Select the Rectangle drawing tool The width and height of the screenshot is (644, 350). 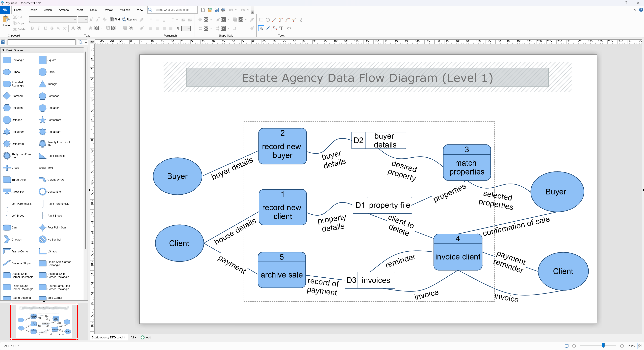point(261,20)
